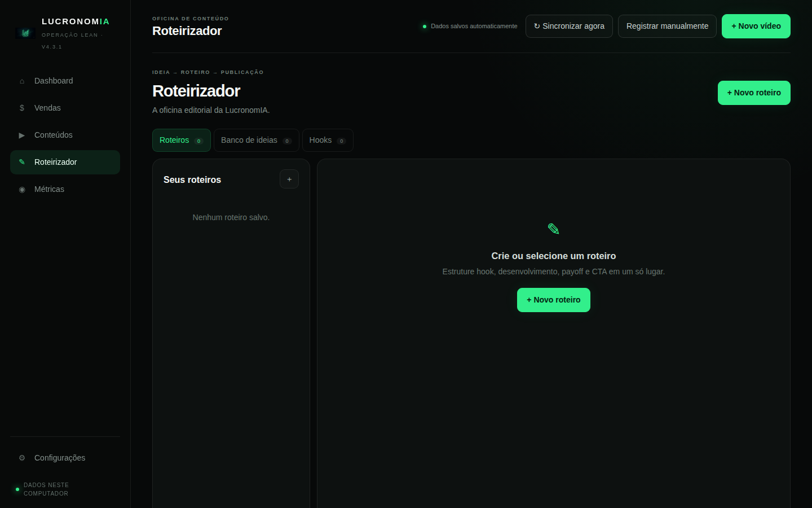
Task: Click Sincronizar agora button
Action: (x=569, y=26)
